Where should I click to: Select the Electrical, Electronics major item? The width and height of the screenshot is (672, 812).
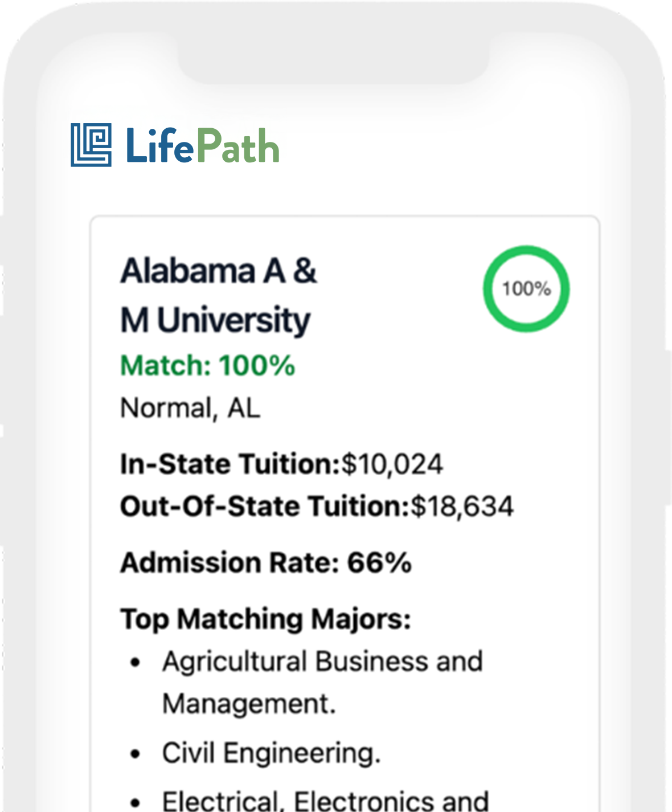coord(325,801)
